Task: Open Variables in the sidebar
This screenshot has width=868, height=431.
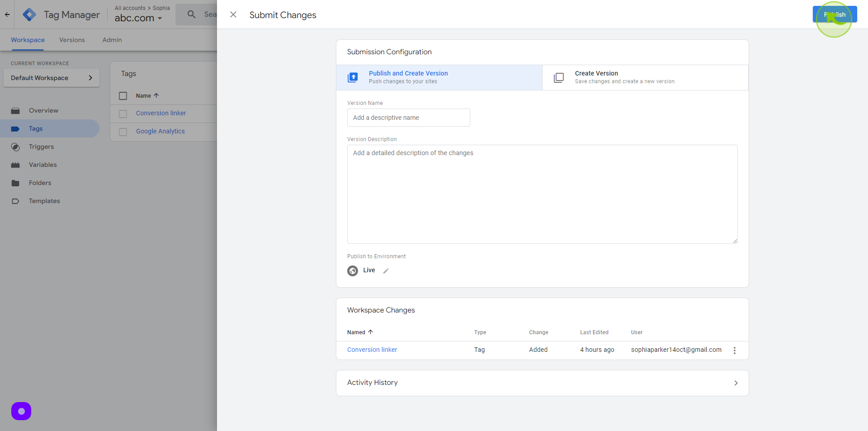Action: point(43,165)
